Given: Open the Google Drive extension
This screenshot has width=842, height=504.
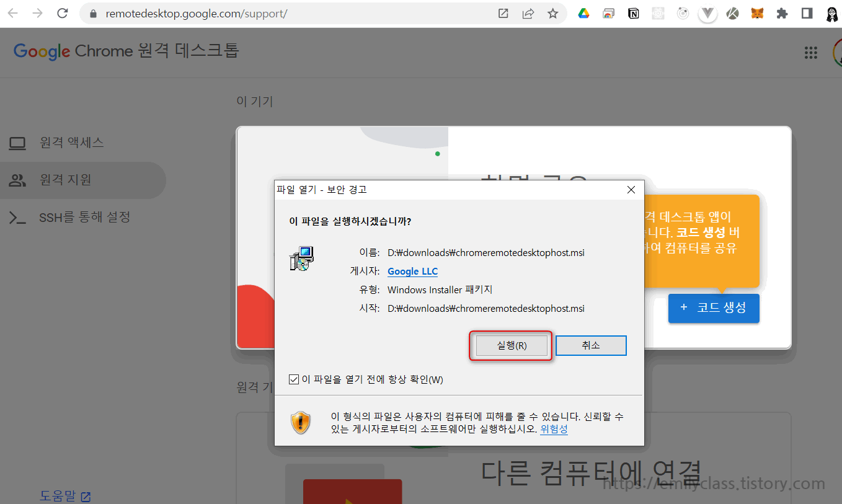Looking at the screenshot, I should [584, 14].
